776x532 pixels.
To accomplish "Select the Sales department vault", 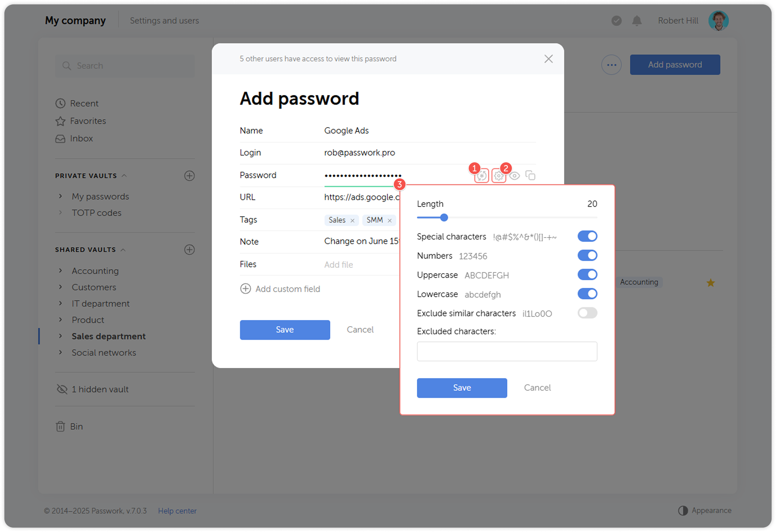I will pos(108,336).
